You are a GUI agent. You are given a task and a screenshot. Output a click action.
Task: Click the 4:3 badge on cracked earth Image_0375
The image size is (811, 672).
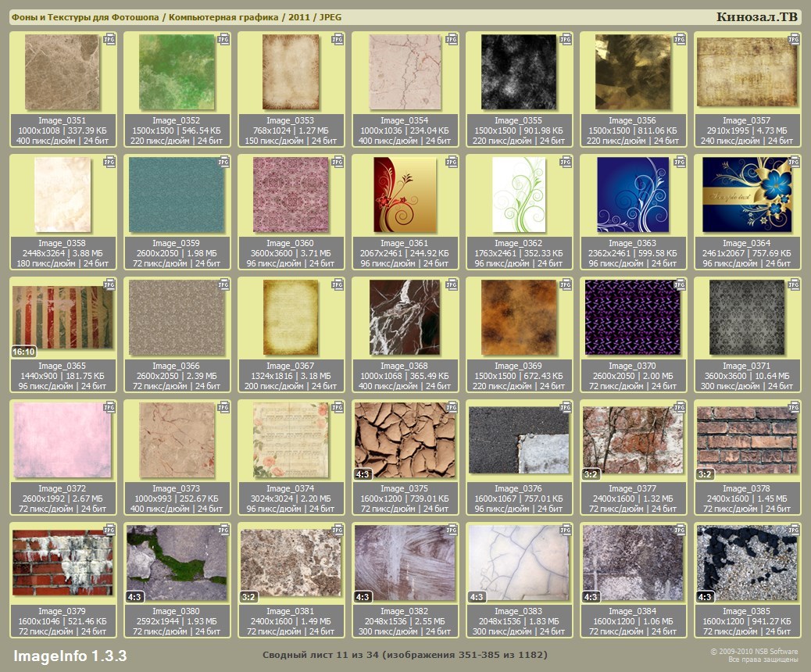click(x=363, y=474)
